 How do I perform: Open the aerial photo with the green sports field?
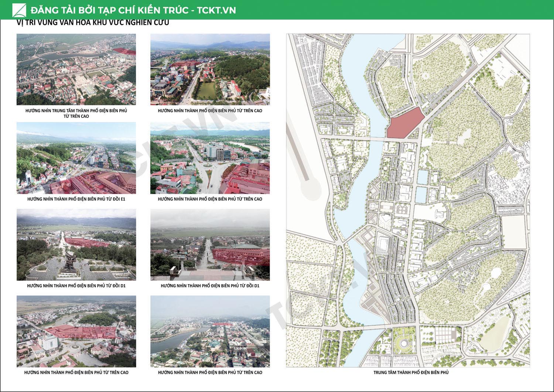point(210,69)
